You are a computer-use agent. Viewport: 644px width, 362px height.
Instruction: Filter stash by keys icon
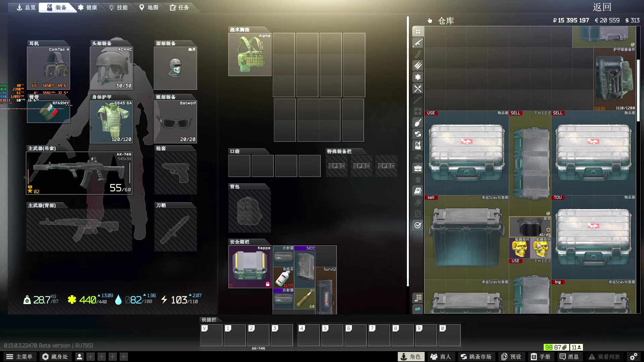(x=418, y=202)
